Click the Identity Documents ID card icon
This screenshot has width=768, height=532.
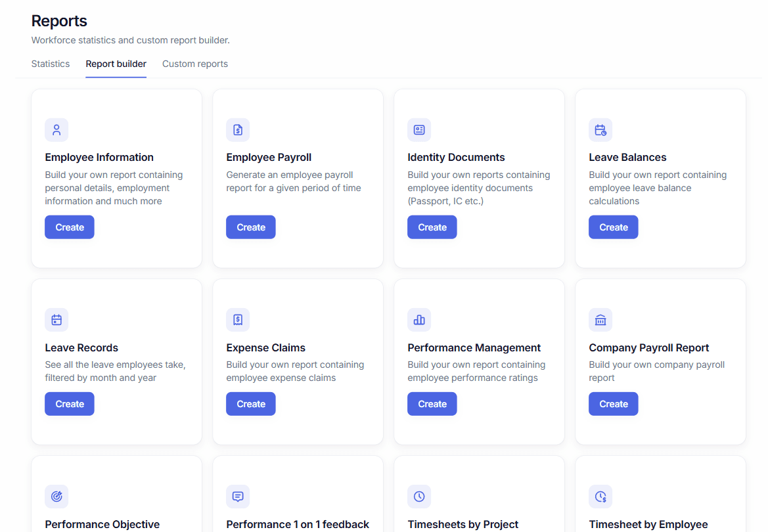coord(418,130)
